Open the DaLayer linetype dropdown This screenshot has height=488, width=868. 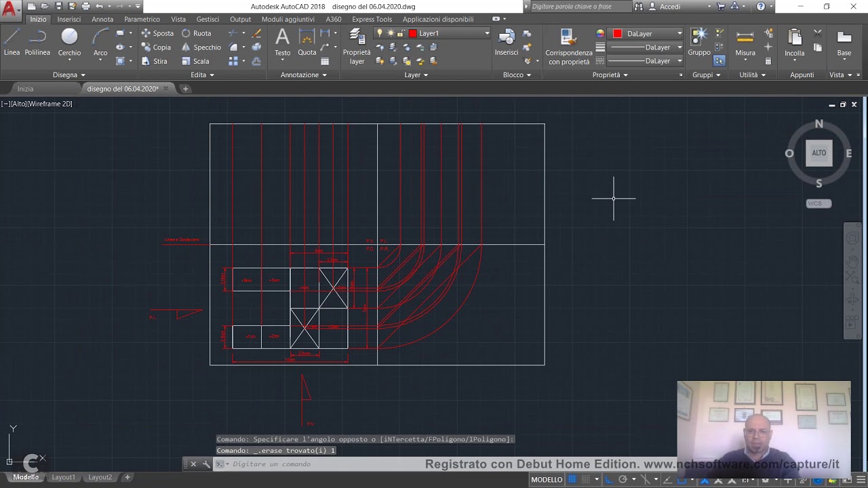[x=644, y=61]
